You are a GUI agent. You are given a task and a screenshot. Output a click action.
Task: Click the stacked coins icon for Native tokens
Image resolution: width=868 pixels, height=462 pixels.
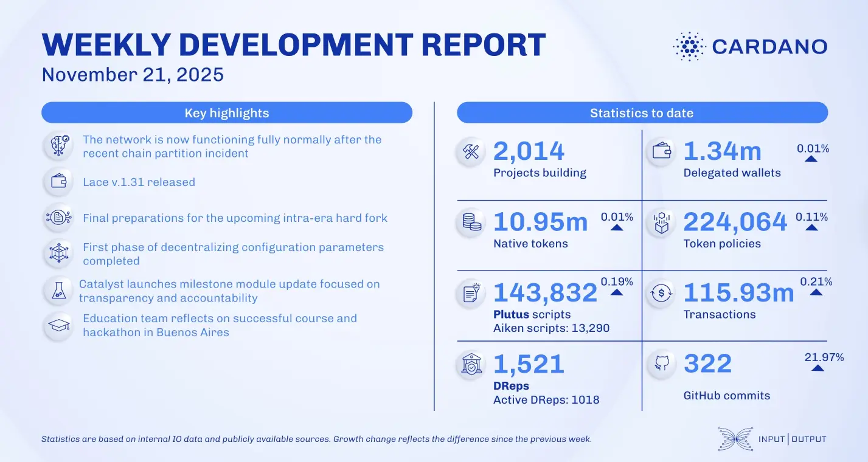point(470,222)
